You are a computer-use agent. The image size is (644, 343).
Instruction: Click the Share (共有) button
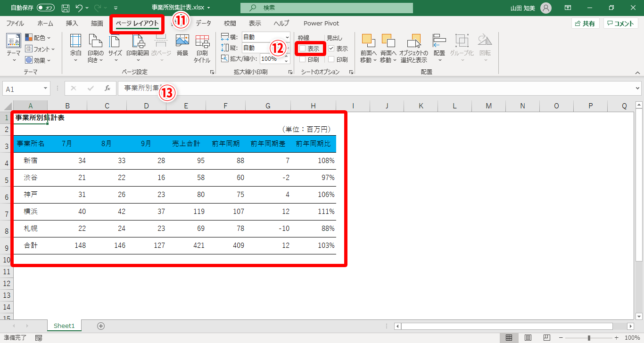click(x=585, y=24)
